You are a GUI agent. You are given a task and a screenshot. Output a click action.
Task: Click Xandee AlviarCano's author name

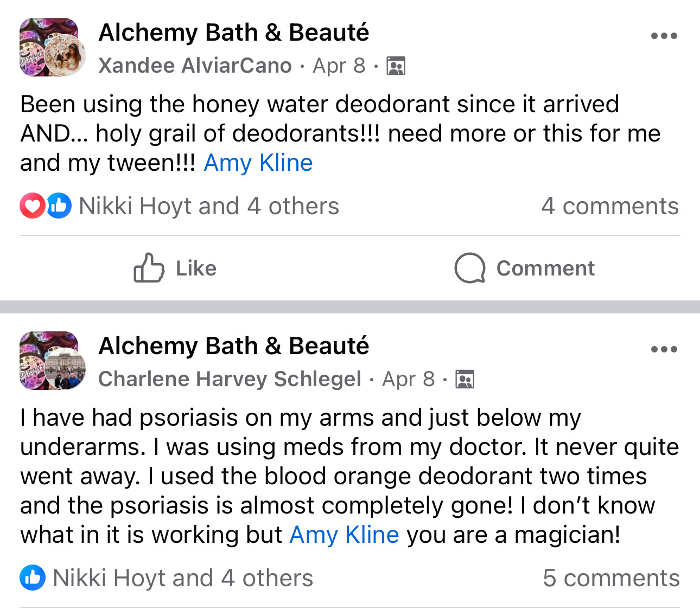pos(195,66)
